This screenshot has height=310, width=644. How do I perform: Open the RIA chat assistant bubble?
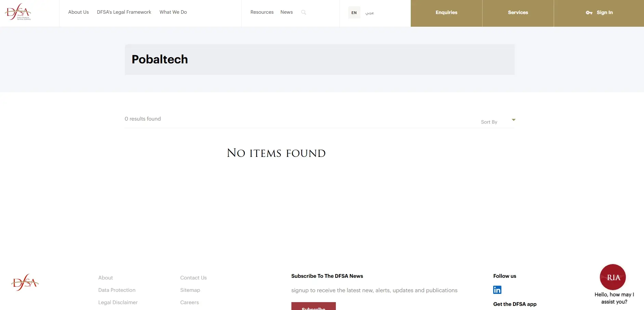[613, 277]
